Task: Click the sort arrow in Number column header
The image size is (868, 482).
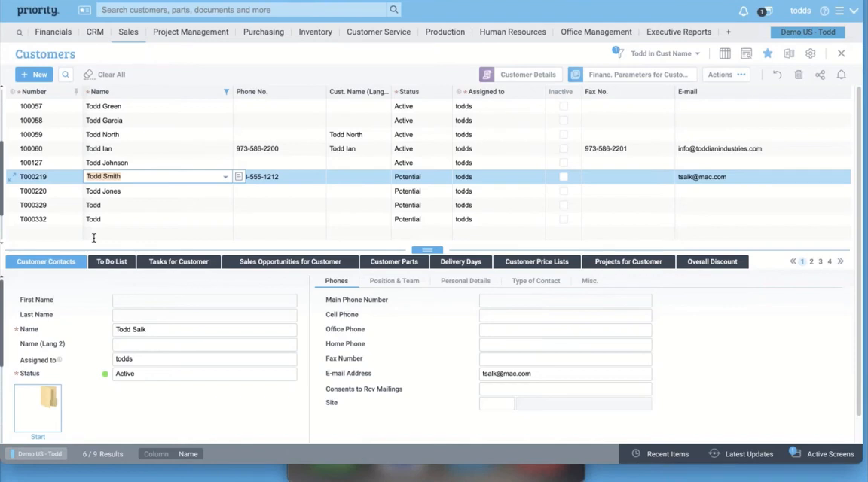Action: [x=76, y=92]
